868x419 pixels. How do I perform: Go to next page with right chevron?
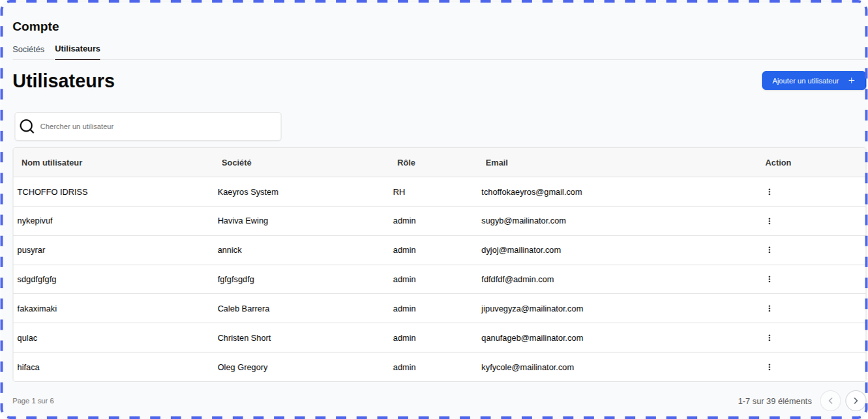tap(855, 401)
